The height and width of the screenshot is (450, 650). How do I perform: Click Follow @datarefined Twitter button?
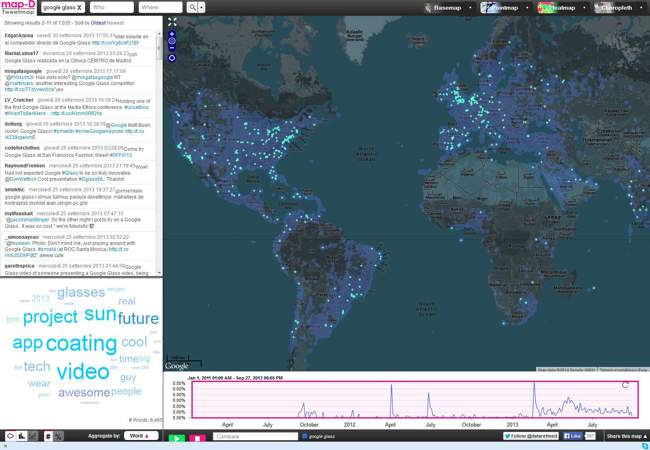[x=531, y=436]
